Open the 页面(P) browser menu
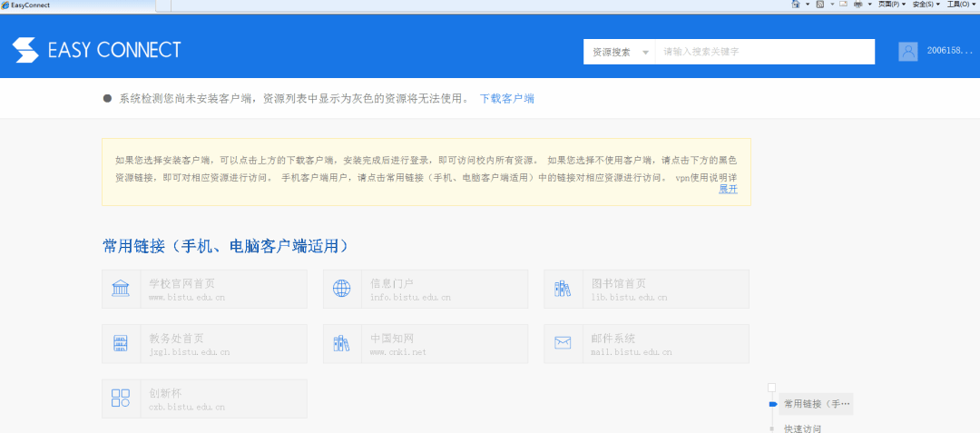 coord(890,5)
